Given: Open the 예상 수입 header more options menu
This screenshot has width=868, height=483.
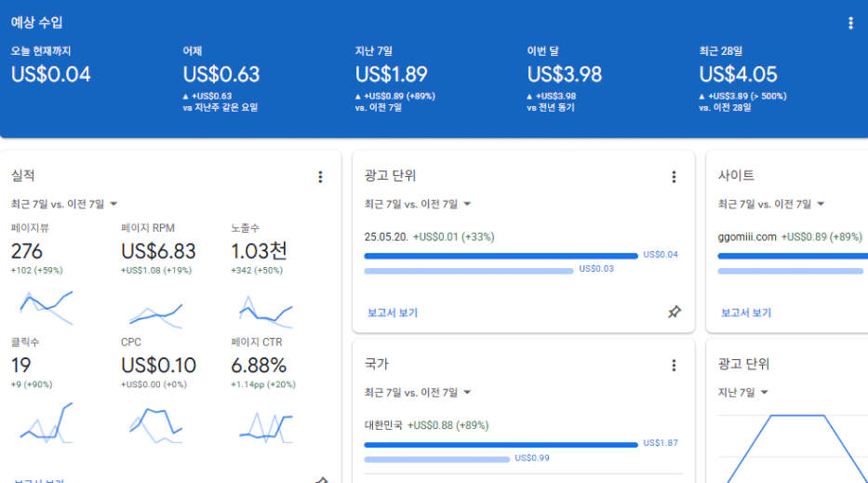Looking at the screenshot, I should click(x=849, y=23).
